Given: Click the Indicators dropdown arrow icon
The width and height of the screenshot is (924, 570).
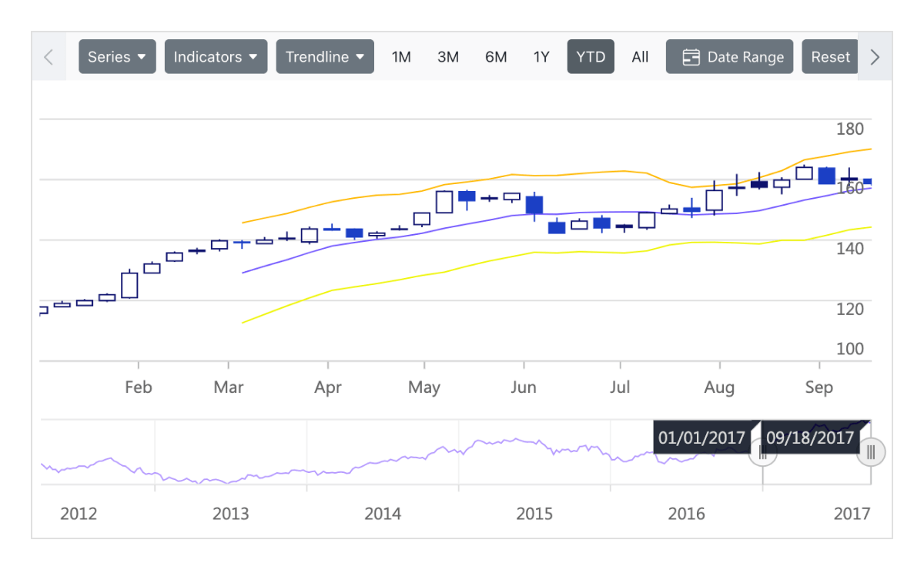Looking at the screenshot, I should (254, 56).
